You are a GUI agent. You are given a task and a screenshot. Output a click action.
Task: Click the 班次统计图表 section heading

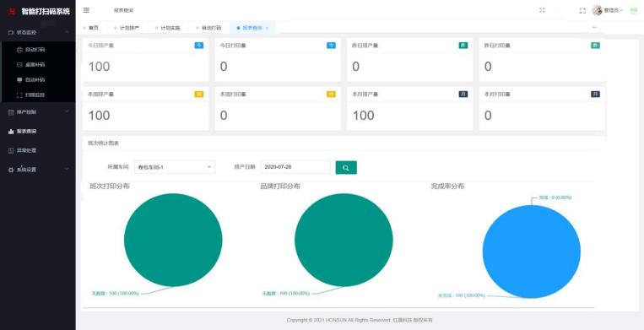pos(103,143)
